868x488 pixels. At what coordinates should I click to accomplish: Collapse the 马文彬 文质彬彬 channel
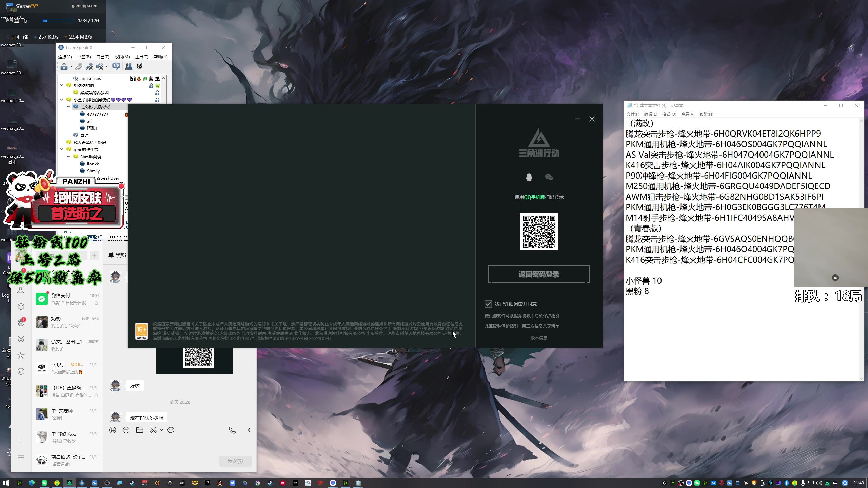tap(68, 107)
